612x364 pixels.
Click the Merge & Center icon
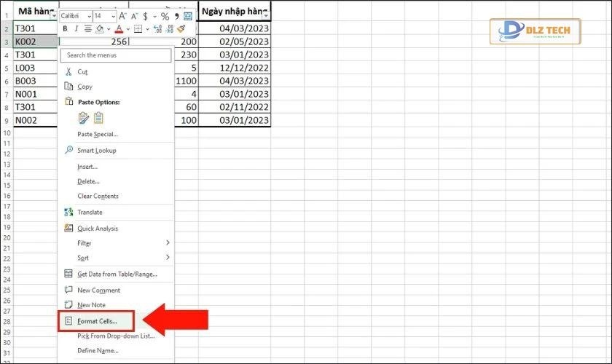point(188,16)
